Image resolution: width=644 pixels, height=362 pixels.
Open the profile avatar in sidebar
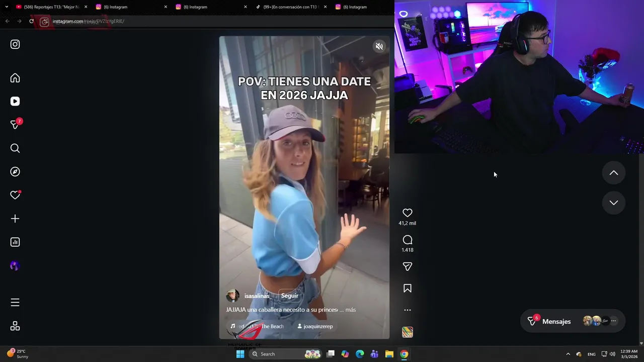click(x=14, y=266)
